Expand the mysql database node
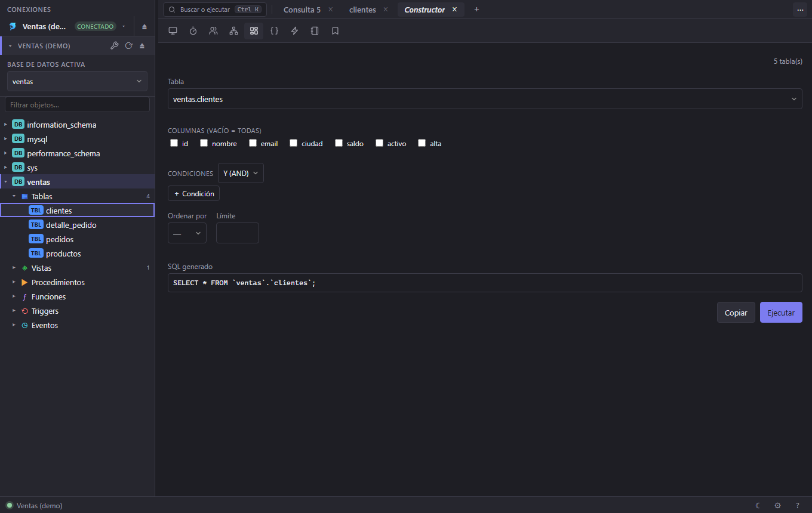The width and height of the screenshot is (812, 513). 6,139
